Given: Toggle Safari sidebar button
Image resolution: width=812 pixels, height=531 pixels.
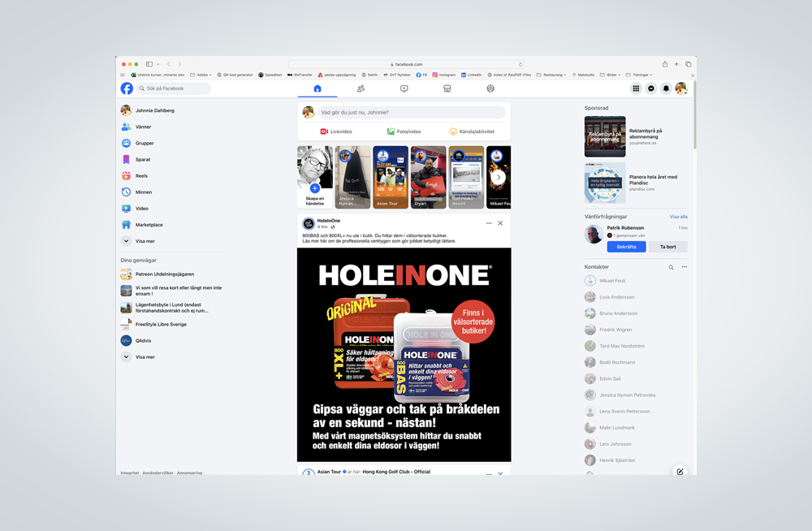Looking at the screenshot, I should 149,64.
